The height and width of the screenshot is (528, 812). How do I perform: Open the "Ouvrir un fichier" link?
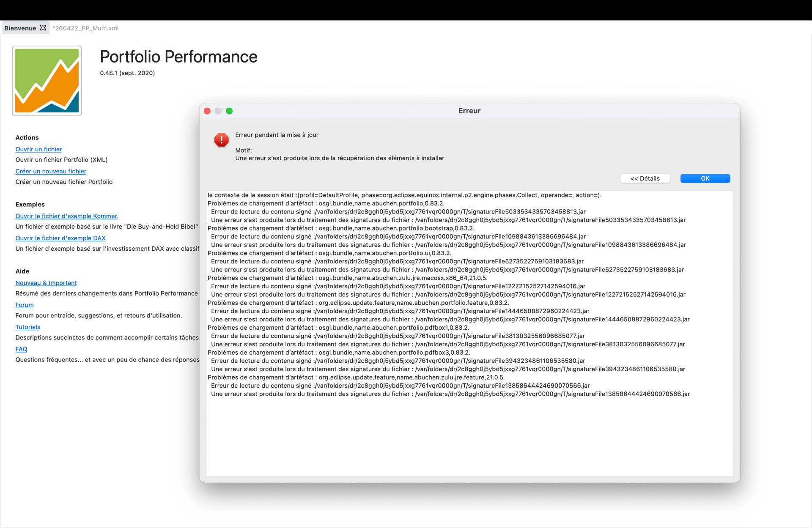pos(38,149)
